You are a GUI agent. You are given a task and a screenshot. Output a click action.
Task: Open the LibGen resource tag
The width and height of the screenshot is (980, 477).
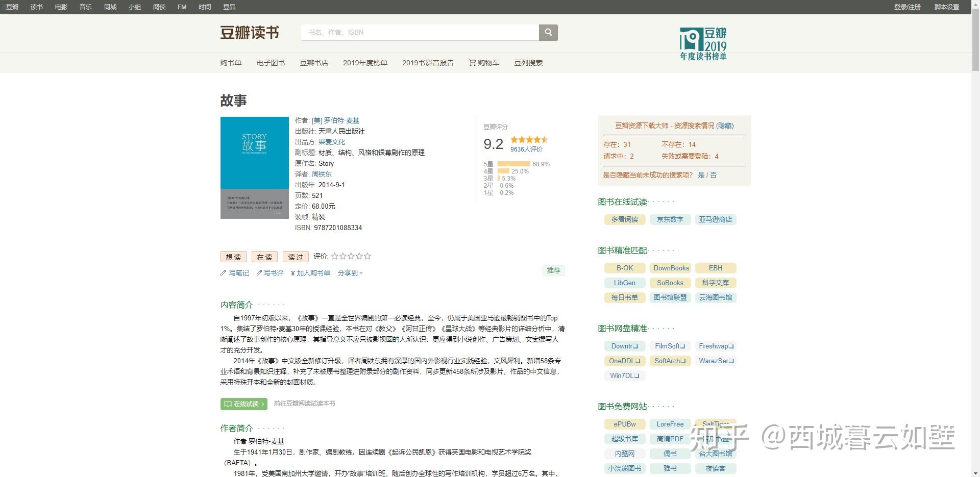point(625,283)
